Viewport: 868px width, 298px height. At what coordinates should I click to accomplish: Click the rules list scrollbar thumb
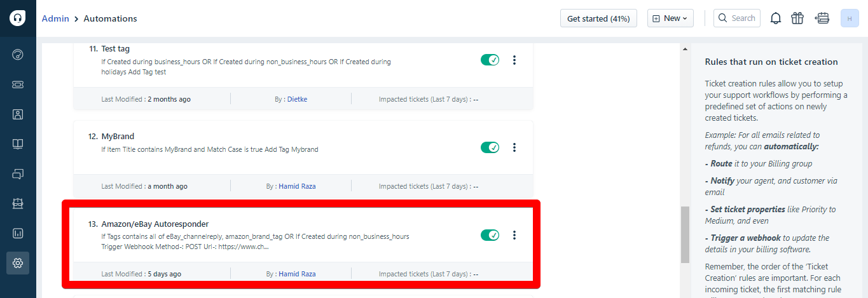tap(685, 234)
